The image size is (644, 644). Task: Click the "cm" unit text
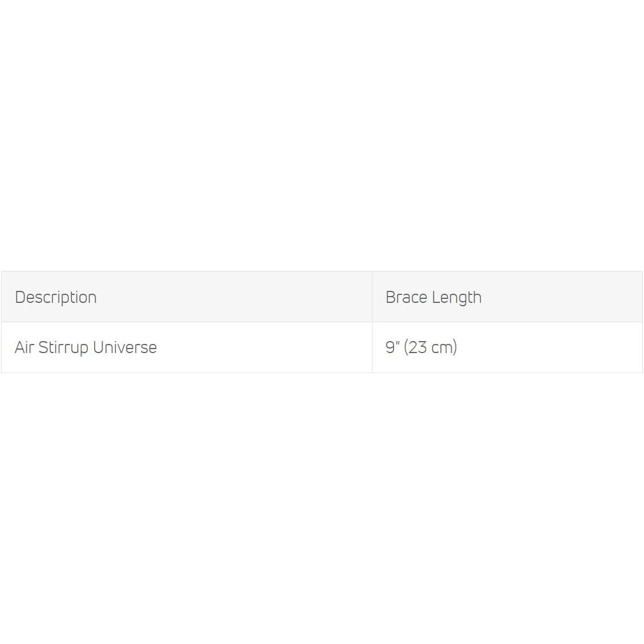tap(443, 347)
